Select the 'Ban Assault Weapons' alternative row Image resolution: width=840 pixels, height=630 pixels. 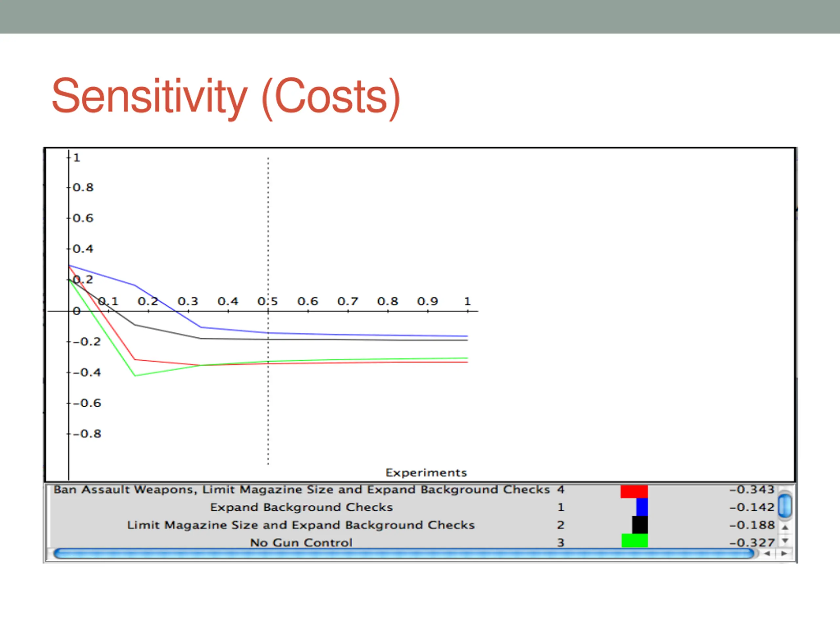click(x=301, y=490)
